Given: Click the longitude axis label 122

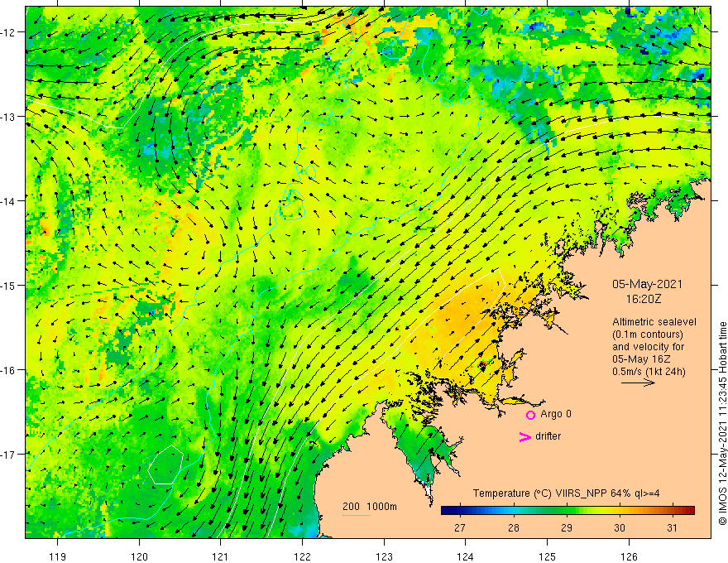Looking at the screenshot, I should [302, 556].
